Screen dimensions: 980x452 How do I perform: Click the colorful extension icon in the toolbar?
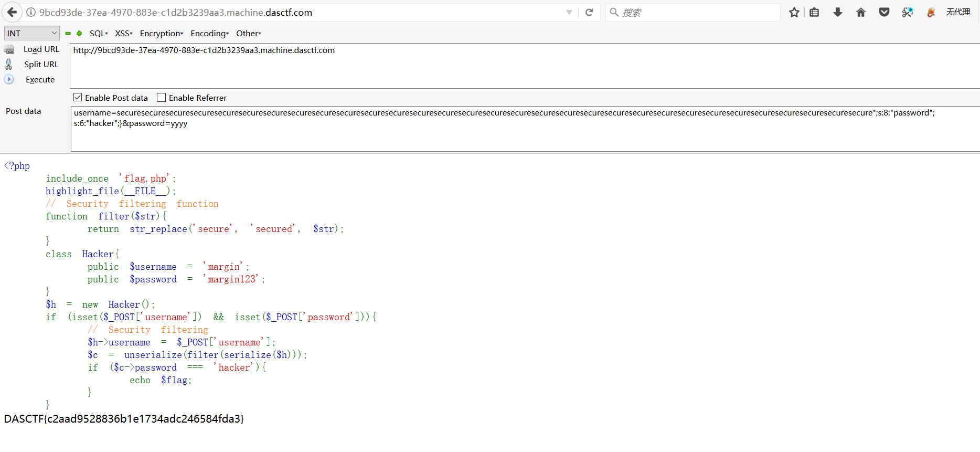pyautogui.click(x=908, y=12)
